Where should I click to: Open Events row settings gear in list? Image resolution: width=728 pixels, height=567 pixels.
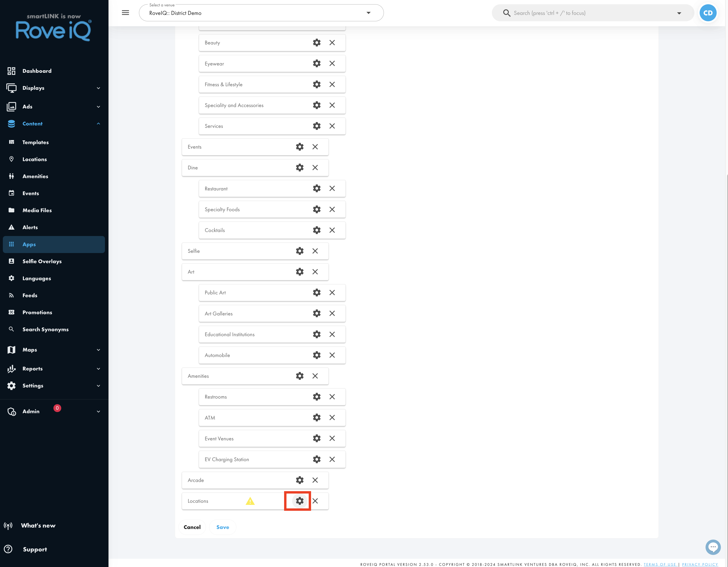coord(300,147)
